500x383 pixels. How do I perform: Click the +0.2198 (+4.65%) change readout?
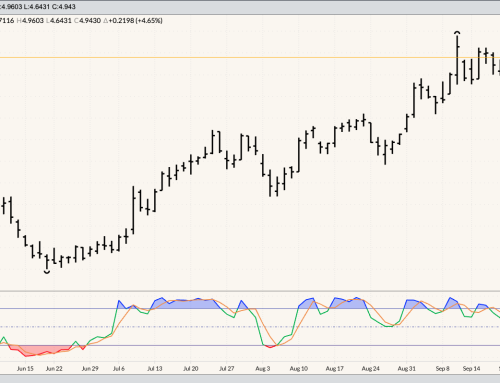133,21
